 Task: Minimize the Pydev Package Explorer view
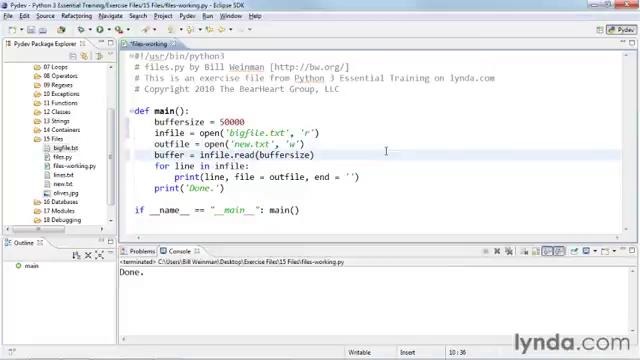pyautogui.click(x=101, y=42)
